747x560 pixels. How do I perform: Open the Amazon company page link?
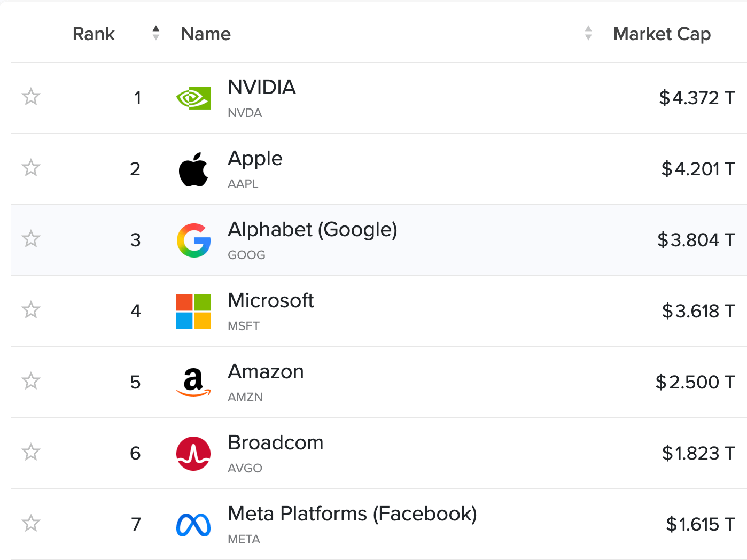[x=266, y=372]
